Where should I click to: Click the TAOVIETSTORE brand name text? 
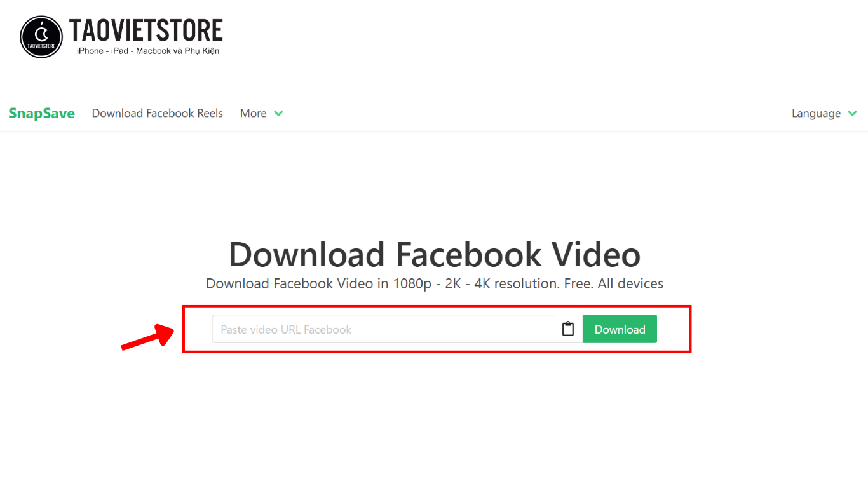click(146, 30)
